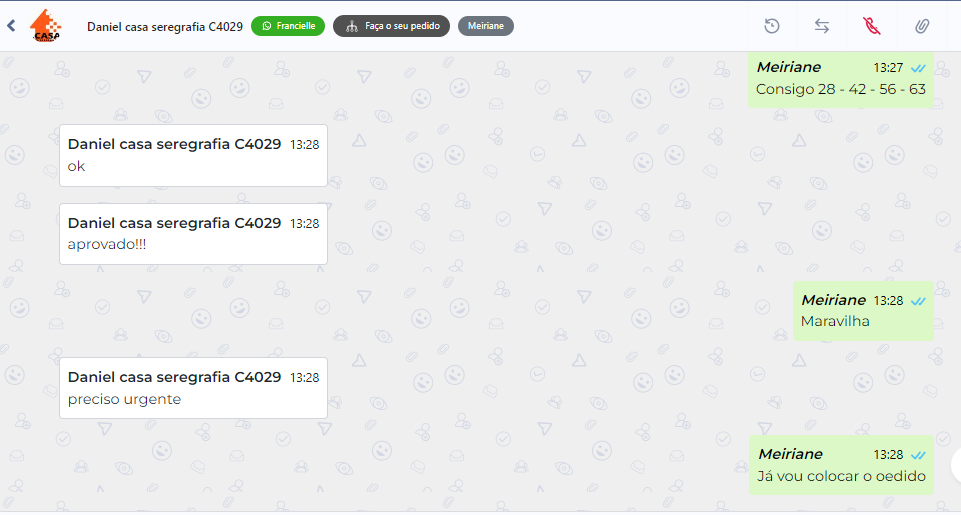The width and height of the screenshot is (961, 515).
Task: Click the gray Meiriane agent tag
Action: click(485, 26)
